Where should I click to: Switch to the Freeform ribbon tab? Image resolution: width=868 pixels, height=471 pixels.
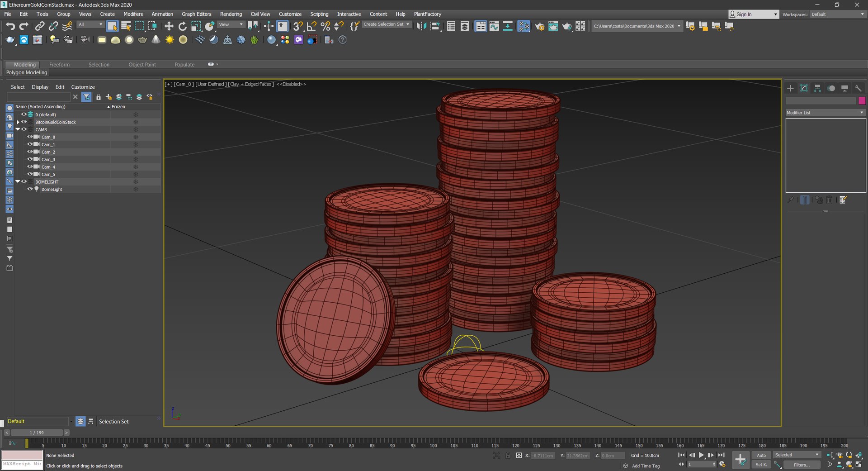click(59, 65)
